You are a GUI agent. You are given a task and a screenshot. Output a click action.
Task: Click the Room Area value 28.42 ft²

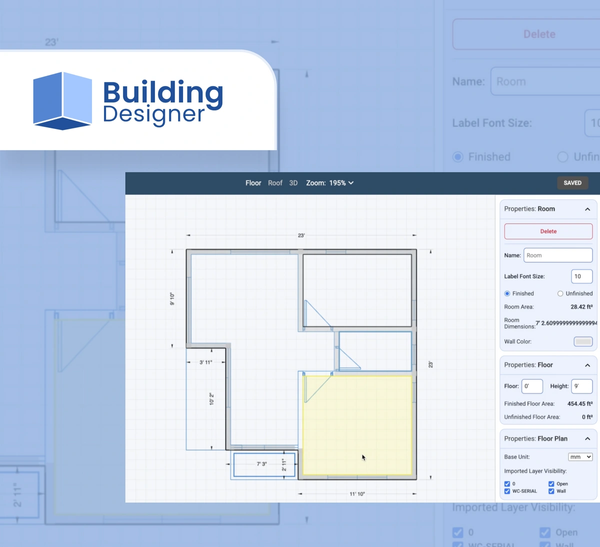[x=582, y=307]
